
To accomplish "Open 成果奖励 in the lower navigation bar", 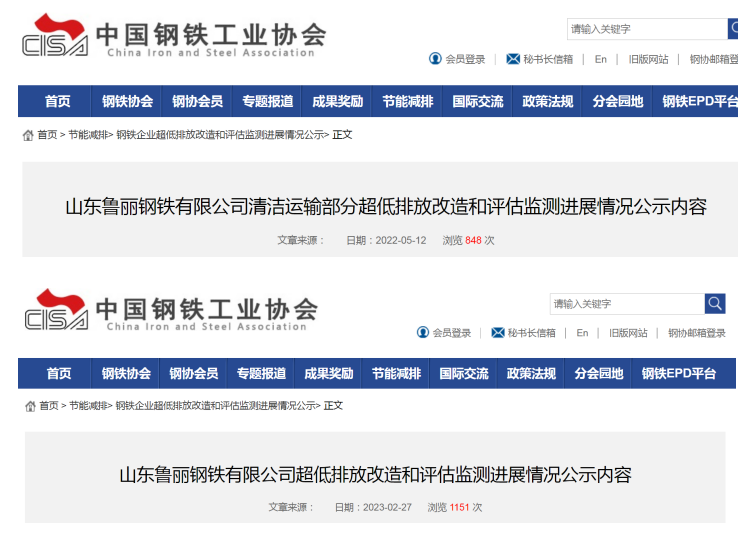I will pyautogui.click(x=329, y=373).
